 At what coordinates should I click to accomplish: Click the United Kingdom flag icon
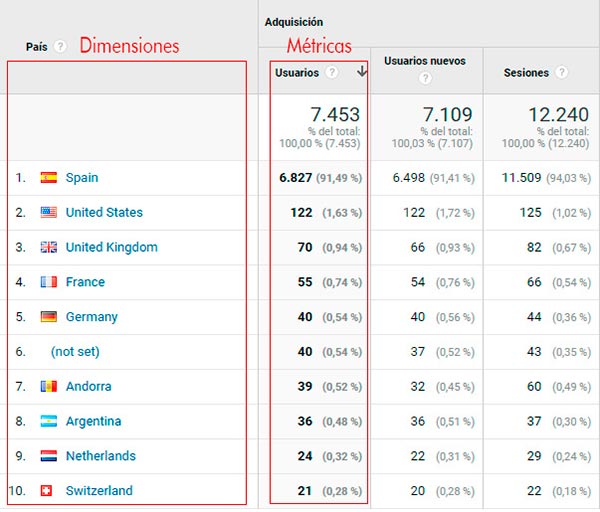coord(49,247)
